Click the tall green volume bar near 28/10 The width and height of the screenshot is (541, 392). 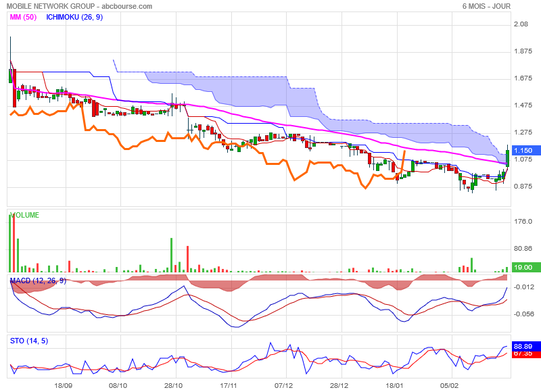point(171,255)
